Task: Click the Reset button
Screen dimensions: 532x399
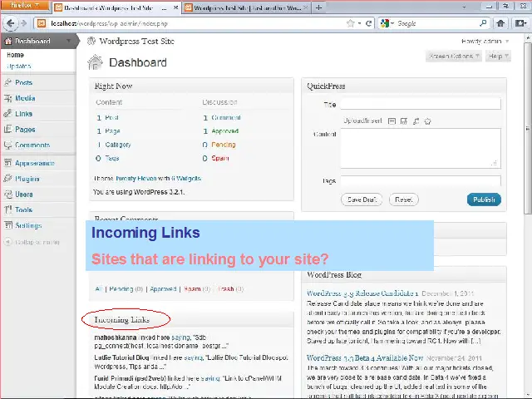Action: (x=404, y=199)
